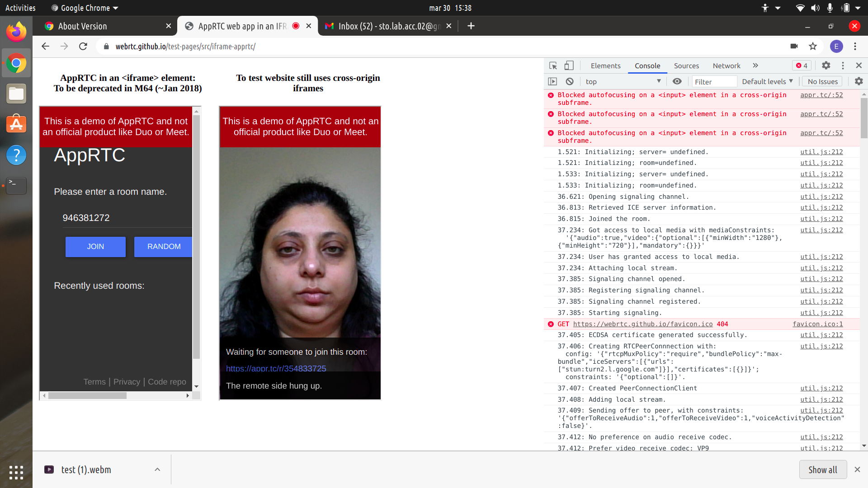Open the Chrome profile avatar E
The width and height of the screenshot is (868, 488).
pyautogui.click(x=837, y=46)
